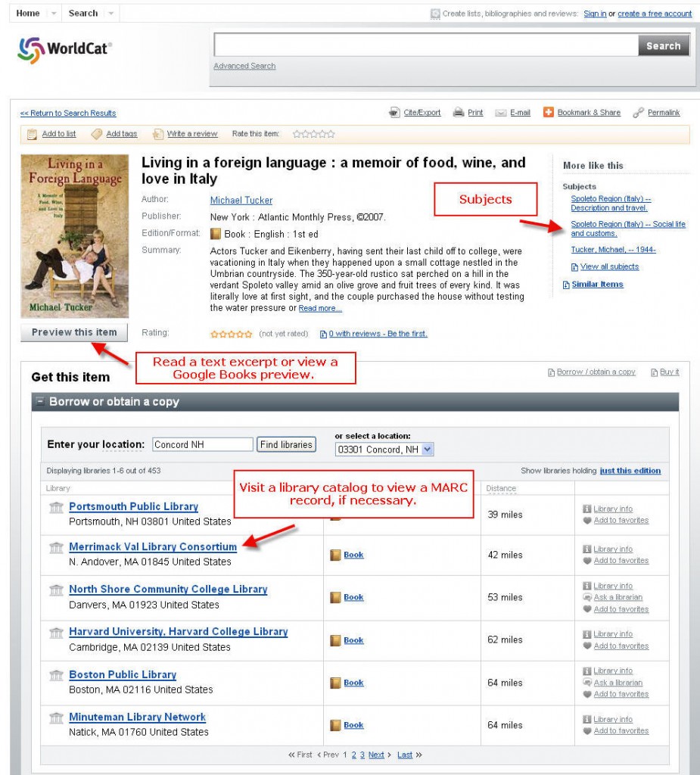
Task: Open the Home menu dropdown arrow
Action: tap(54, 14)
